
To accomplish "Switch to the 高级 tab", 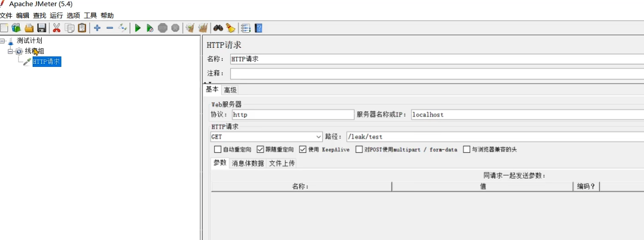I will 230,90.
